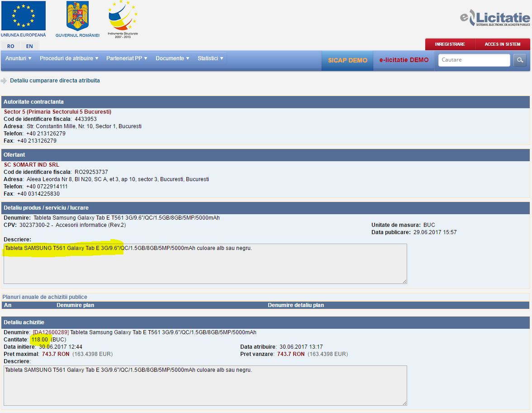Click the bidder phone +40 0722914111
Screen dimensions: 532x413
pyautogui.click(x=47, y=187)
